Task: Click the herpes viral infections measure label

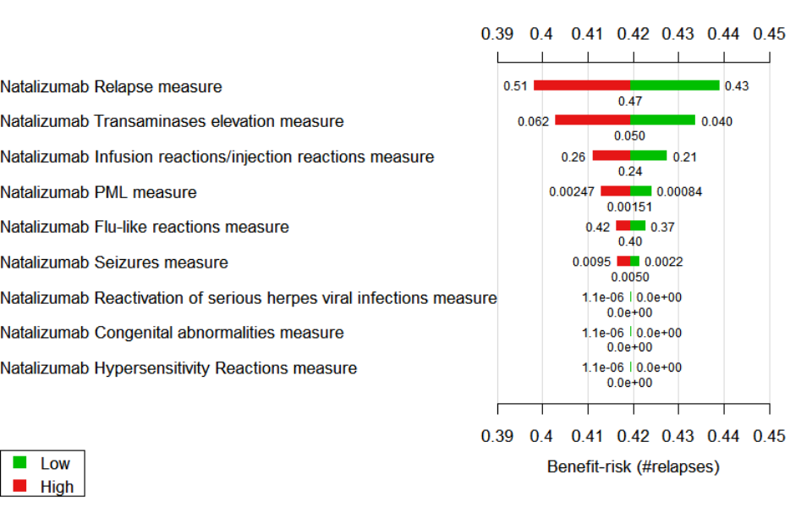Action: pyautogui.click(x=249, y=298)
